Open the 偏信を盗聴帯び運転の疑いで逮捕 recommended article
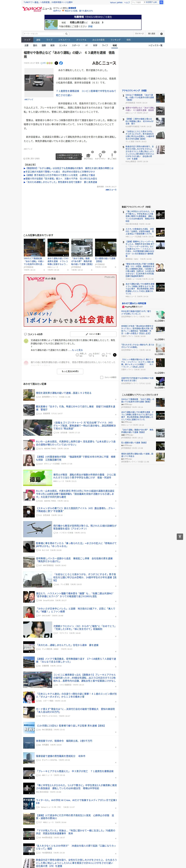 coord(63,393)
